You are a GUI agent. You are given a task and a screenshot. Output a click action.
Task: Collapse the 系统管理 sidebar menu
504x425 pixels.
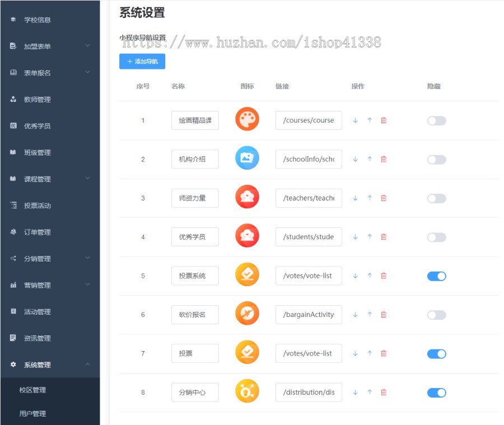[50, 365]
